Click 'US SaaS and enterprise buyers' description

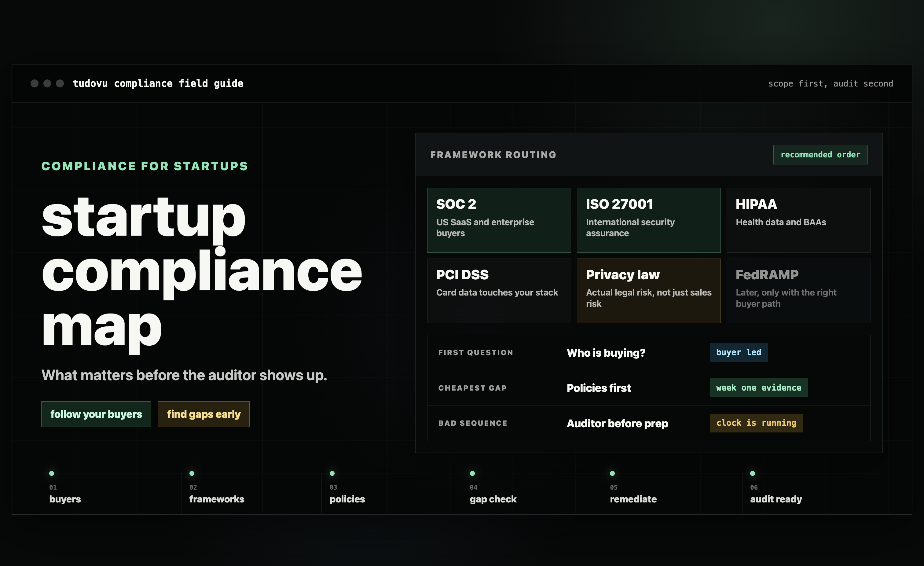pos(485,228)
